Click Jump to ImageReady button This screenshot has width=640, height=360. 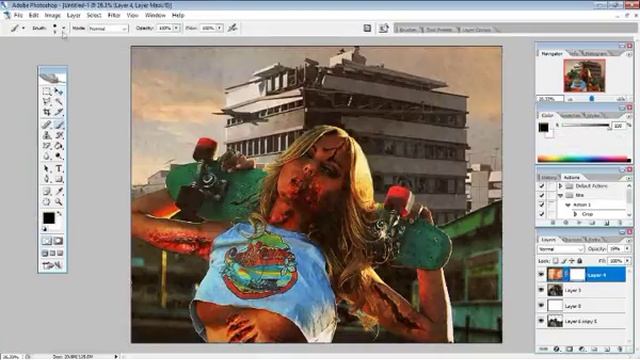(52, 266)
